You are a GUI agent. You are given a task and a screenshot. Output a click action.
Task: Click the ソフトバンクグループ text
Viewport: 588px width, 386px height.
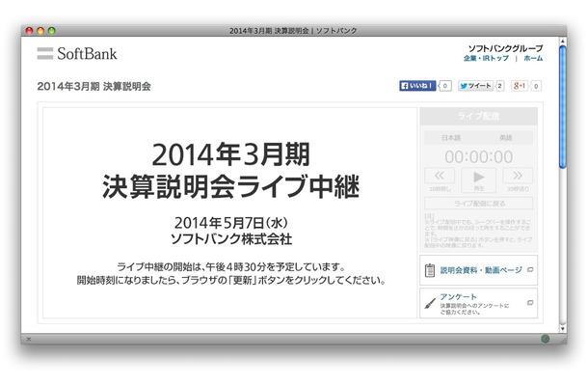(505, 48)
